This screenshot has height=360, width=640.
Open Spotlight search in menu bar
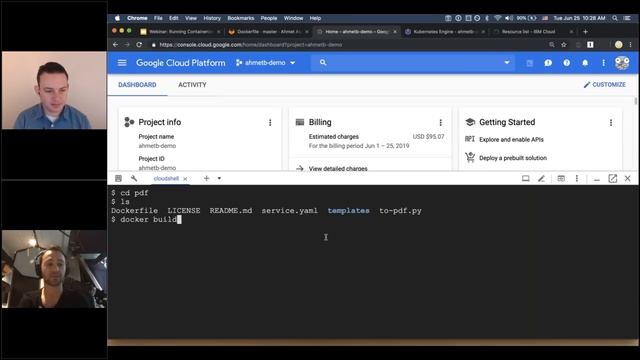(x=615, y=18)
